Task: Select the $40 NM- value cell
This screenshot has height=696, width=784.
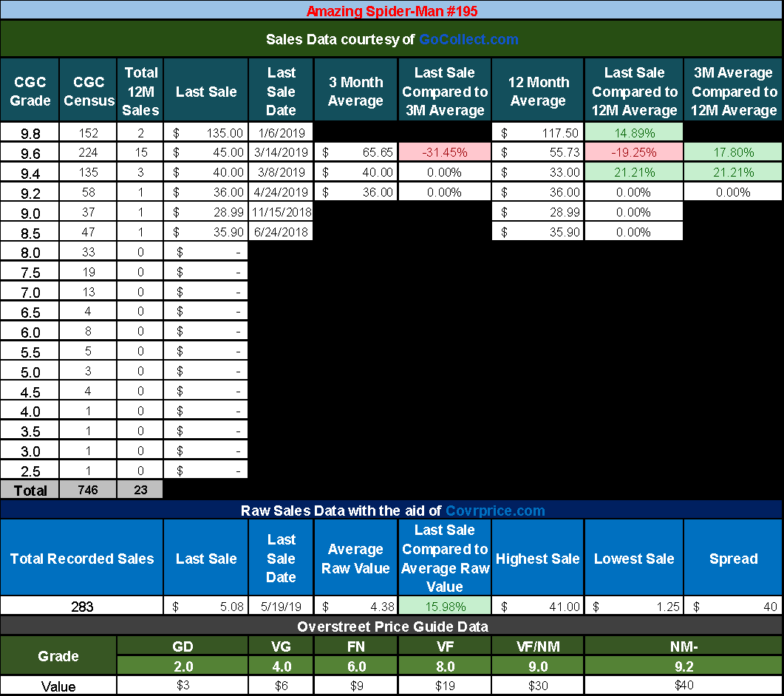Action: click(684, 685)
